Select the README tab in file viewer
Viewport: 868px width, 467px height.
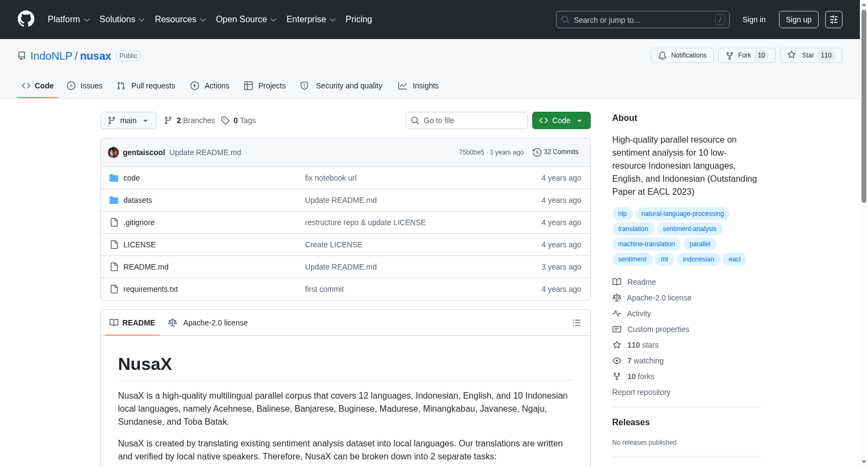(x=132, y=323)
